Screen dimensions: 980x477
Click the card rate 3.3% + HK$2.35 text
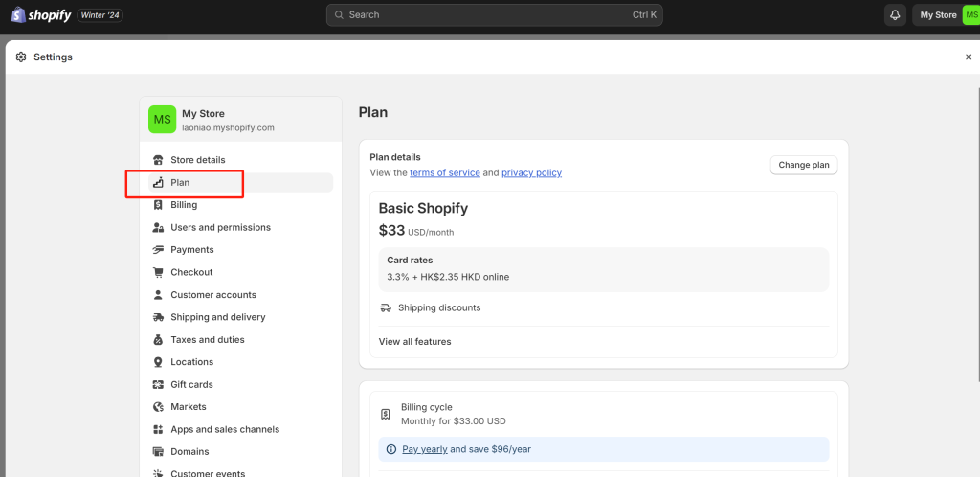[448, 277]
